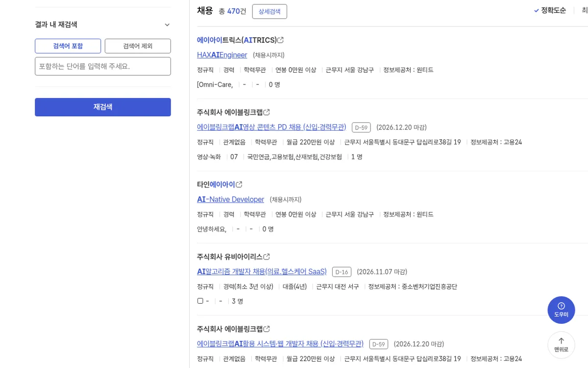Click the 영상·녹화 category text

[209, 157]
